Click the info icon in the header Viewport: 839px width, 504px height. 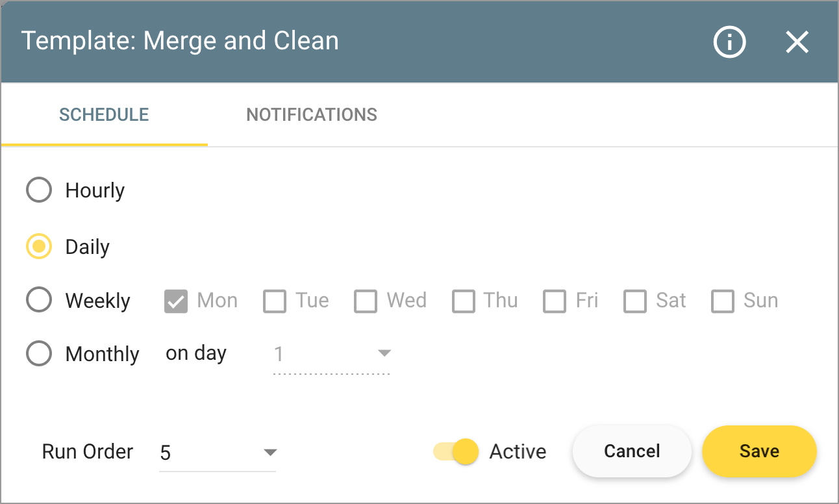pos(729,42)
